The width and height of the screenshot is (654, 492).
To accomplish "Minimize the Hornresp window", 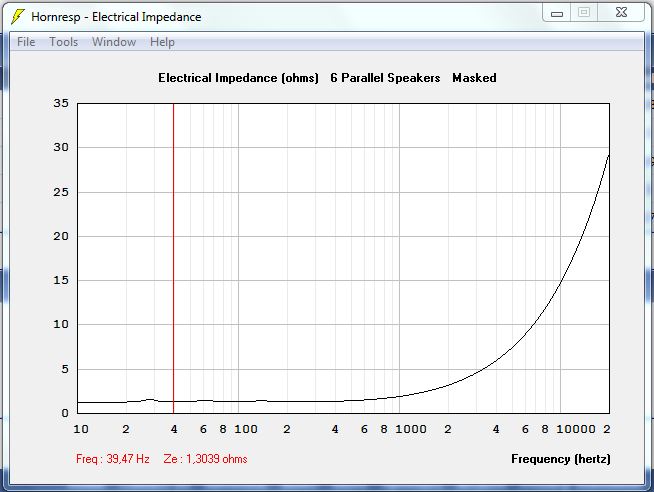I will [557, 13].
